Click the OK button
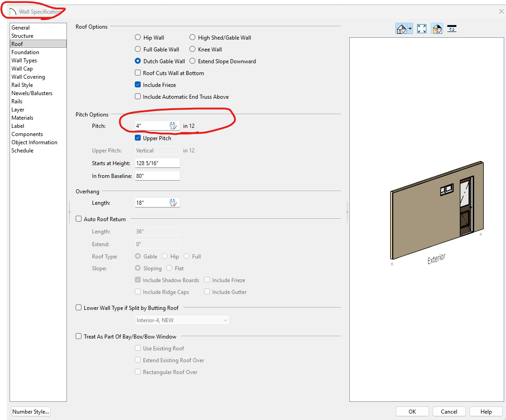The height and width of the screenshot is (420, 506). [412, 411]
